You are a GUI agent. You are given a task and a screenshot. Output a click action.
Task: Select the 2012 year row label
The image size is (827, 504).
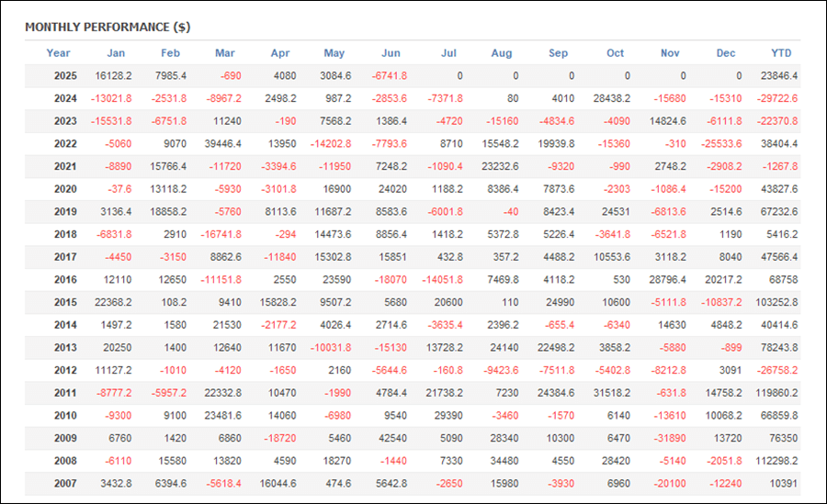click(65, 371)
